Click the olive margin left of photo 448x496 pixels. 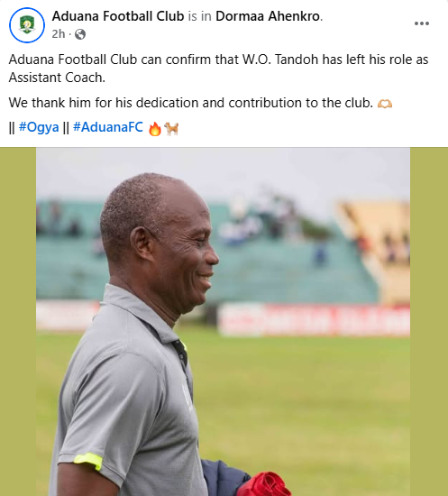pyautogui.click(x=18, y=321)
